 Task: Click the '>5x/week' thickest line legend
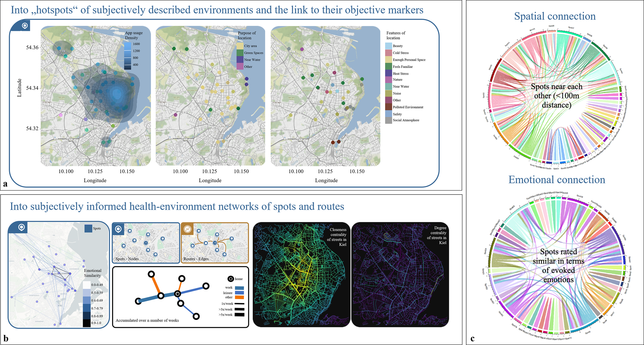point(239,315)
